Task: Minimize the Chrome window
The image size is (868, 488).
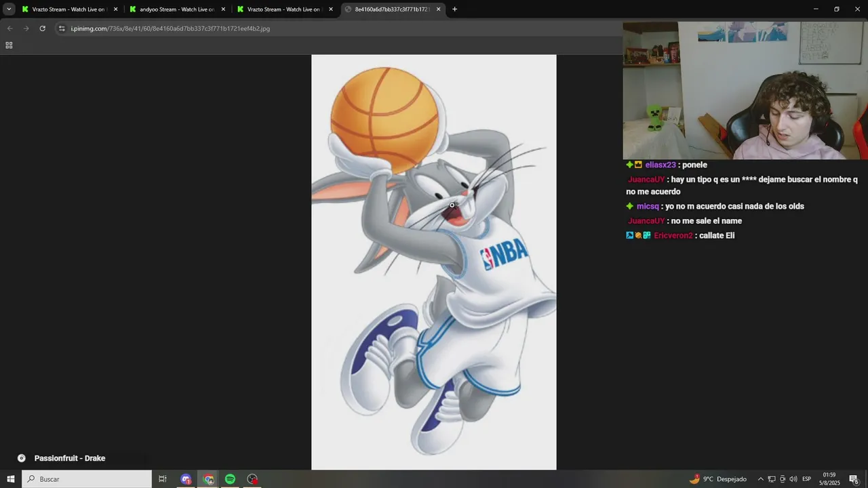Action: click(x=816, y=9)
